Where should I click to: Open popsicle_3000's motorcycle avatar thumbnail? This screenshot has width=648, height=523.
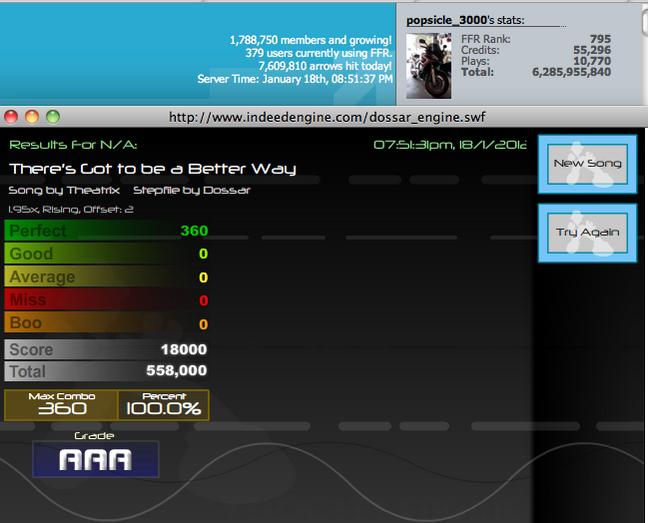coord(429,66)
